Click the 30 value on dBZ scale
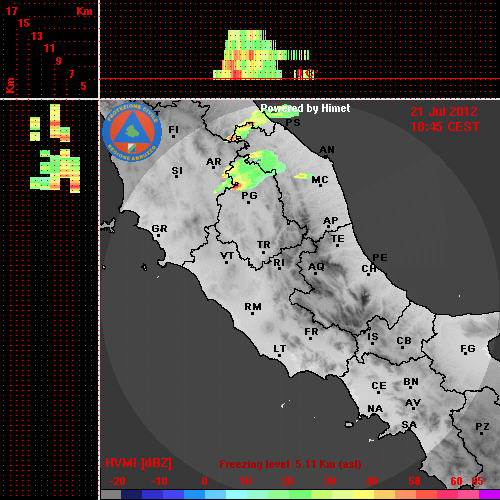Screen dimensions: 500x500 coord(329,481)
